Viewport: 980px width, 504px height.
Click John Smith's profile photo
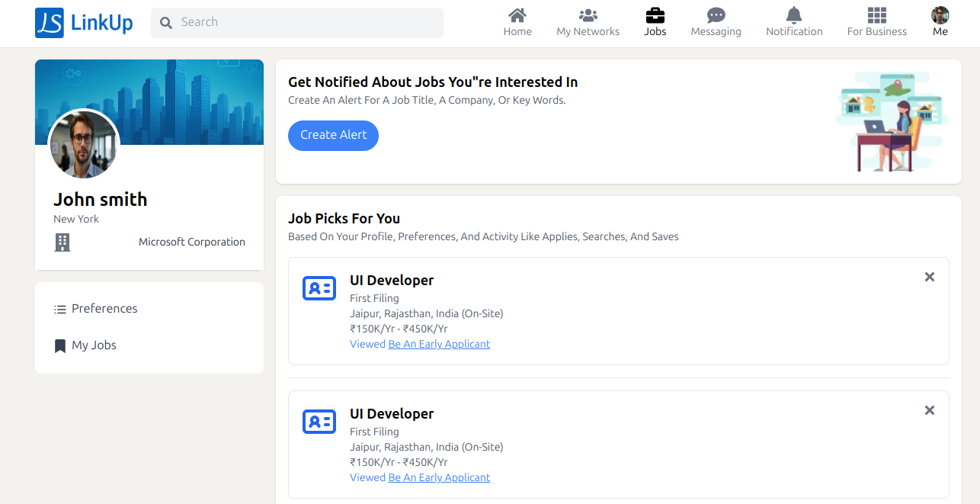83,145
